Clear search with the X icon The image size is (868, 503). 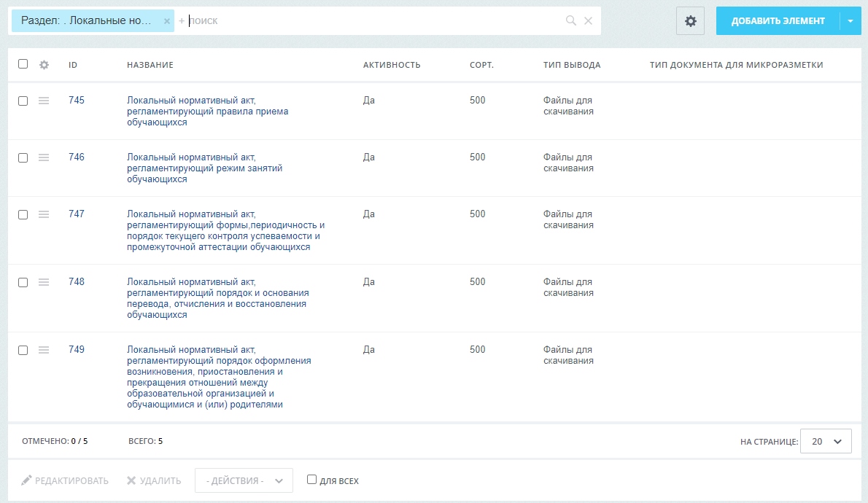(589, 20)
